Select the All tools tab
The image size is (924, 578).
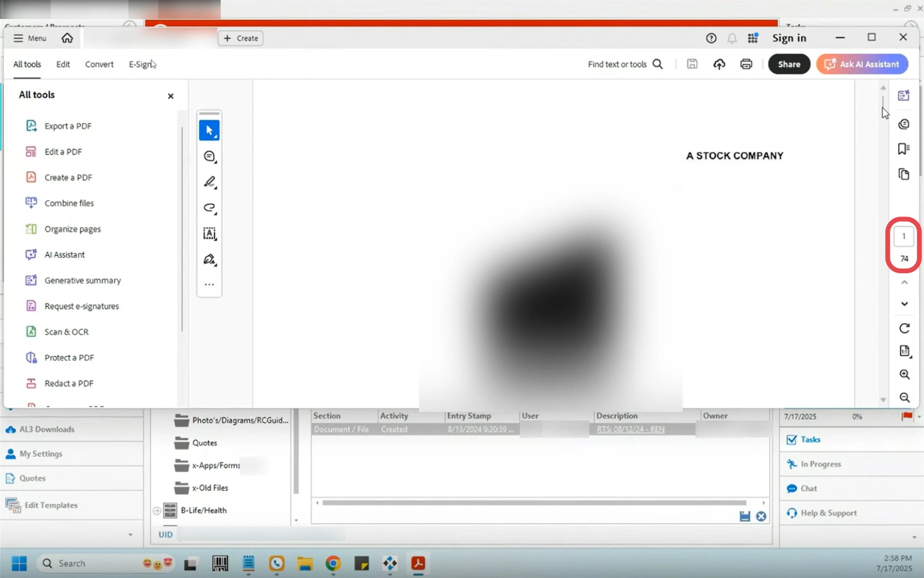[x=27, y=64]
